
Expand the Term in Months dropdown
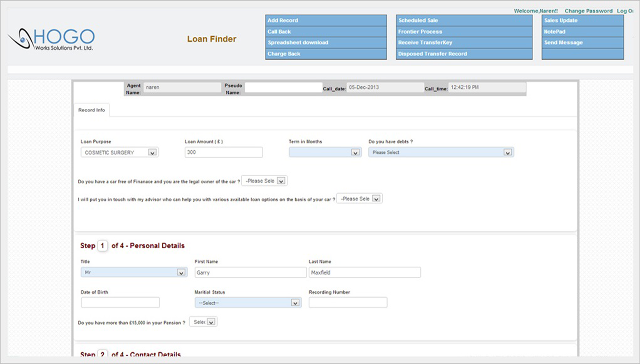tap(325, 153)
